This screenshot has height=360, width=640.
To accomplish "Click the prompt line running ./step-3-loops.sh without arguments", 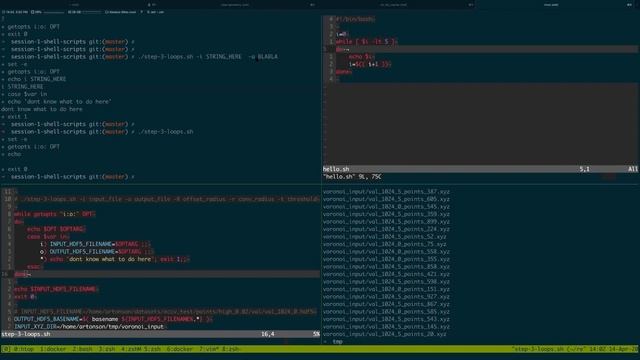I will (98, 132).
